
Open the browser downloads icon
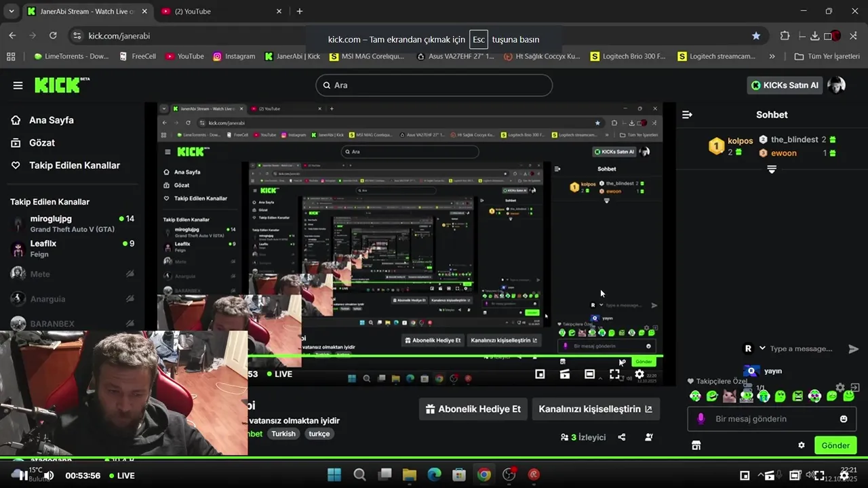tap(814, 36)
